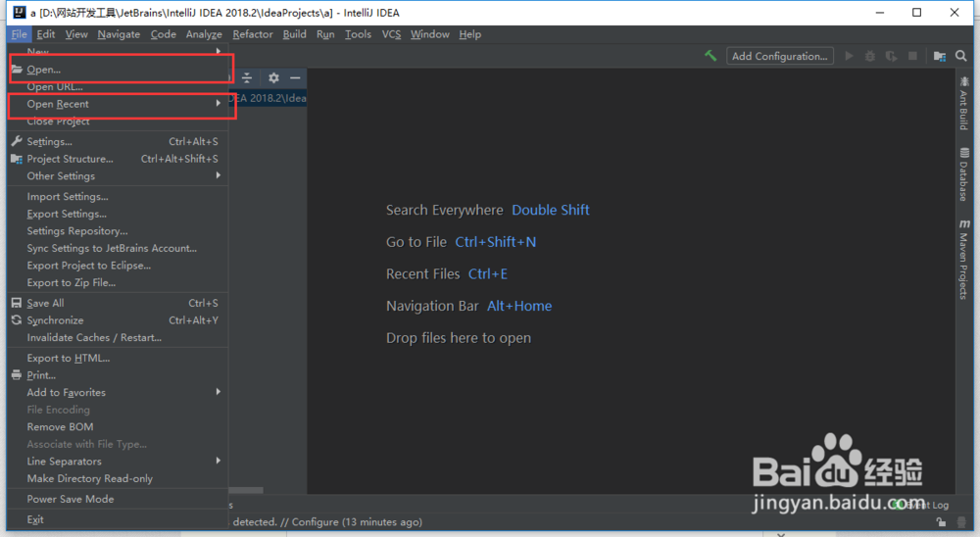Select Close Project from File menu
The width and height of the screenshot is (980, 537).
coord(118,122)
